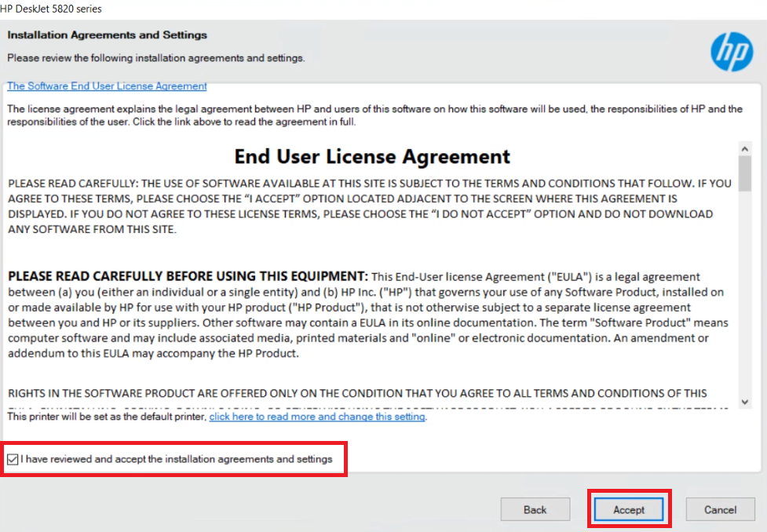Click the license agreement scrollbar thumb
The width and height of the screenshot is (767, 532).
pos(744,173)
